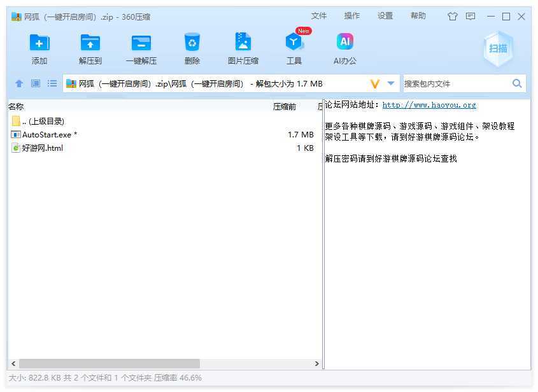The image size is (538, 392).
Task: Open the 工具 (Tools) icon
Action: pos(294,43)
